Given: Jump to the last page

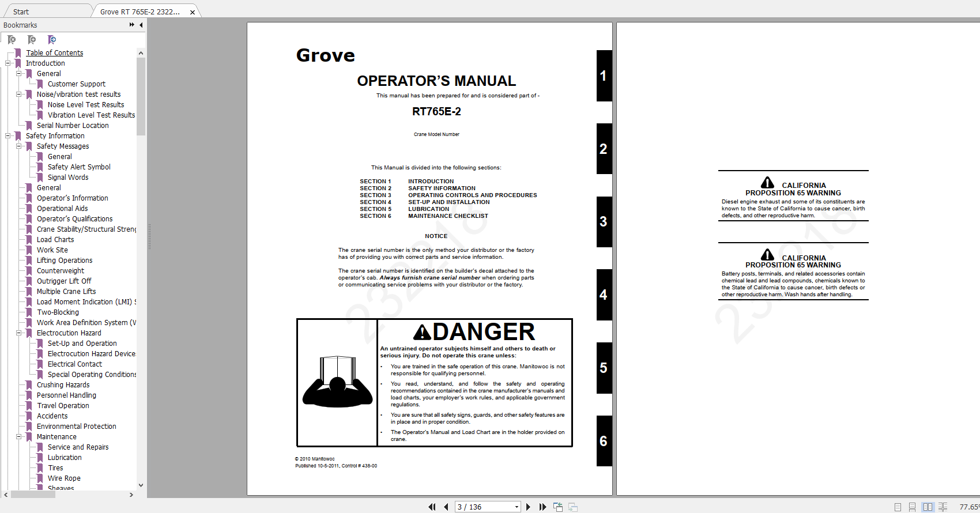Looking at the screenshot, I should (x=542, y=507).
